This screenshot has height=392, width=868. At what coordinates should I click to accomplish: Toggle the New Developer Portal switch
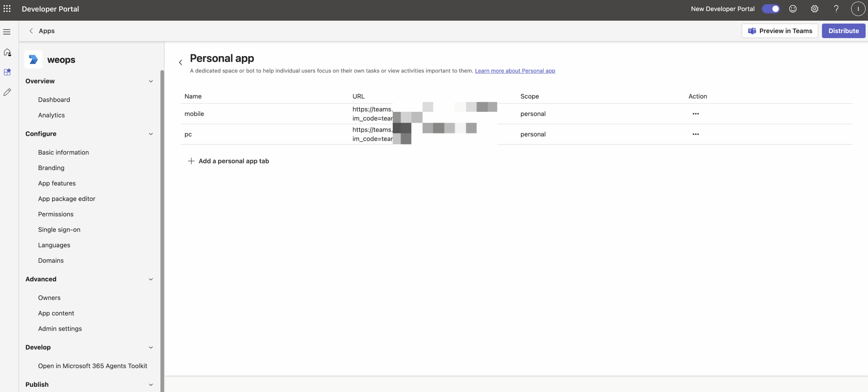[x=771, y=9]
